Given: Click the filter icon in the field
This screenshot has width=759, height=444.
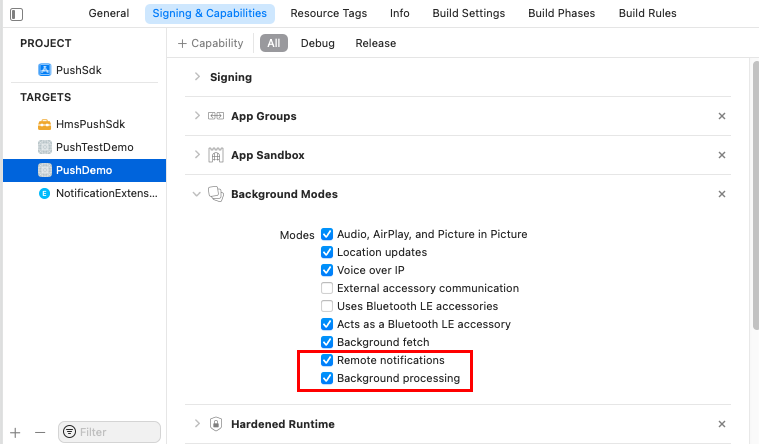Looking at the screenshot, I should click(x=70, y=431).
